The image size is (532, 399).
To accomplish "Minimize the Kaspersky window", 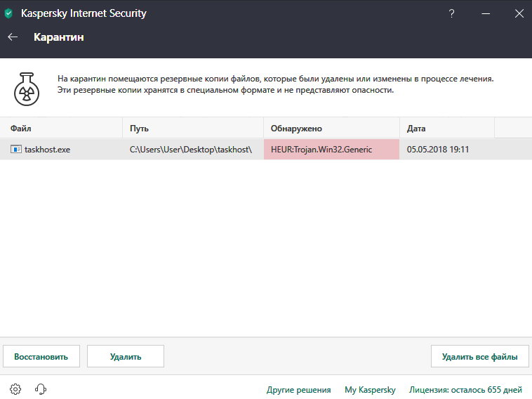I will pyautogui.click(x=486, y=13).
